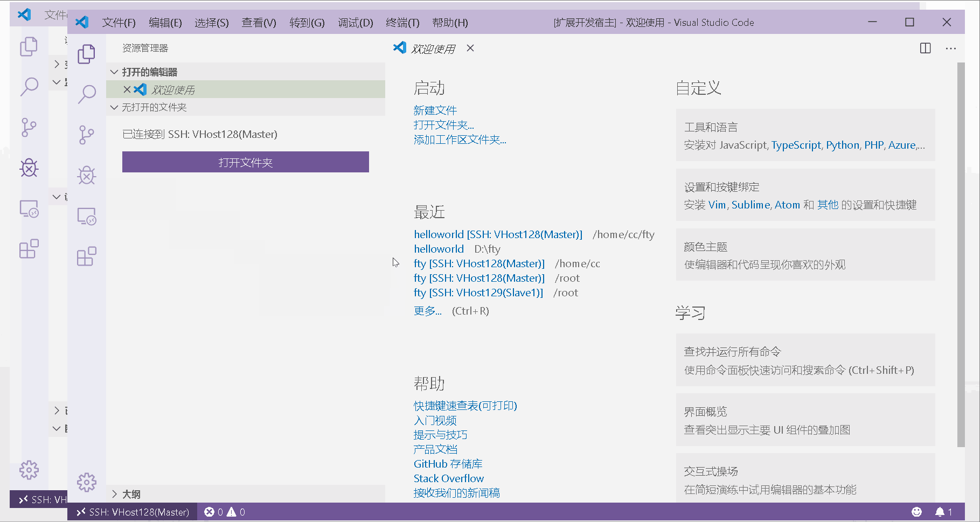Click SSH: VHost128(Master) remote indicator in status bar
Screen dimensions: 980x522
[x=133, y=512]
